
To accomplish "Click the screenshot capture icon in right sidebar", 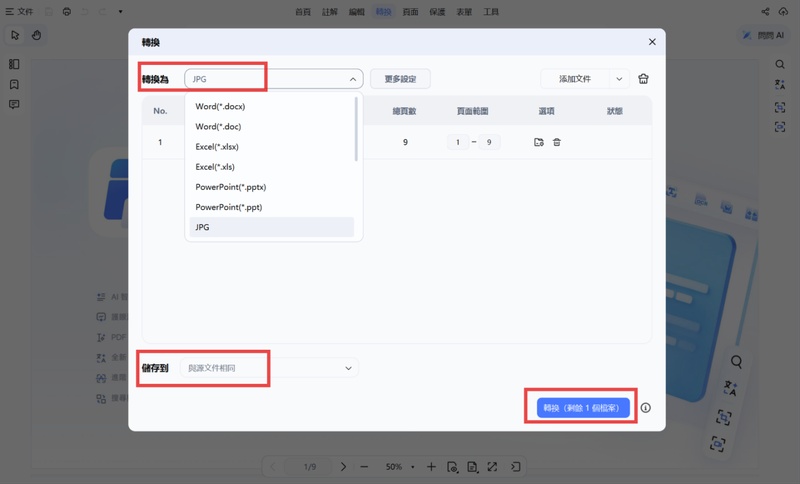I will 780,126.
